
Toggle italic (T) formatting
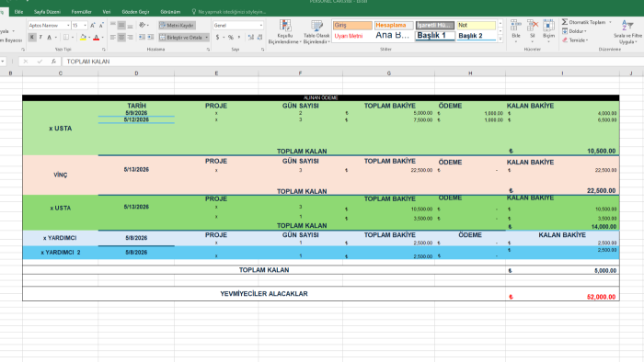click(x=40, y=38)
